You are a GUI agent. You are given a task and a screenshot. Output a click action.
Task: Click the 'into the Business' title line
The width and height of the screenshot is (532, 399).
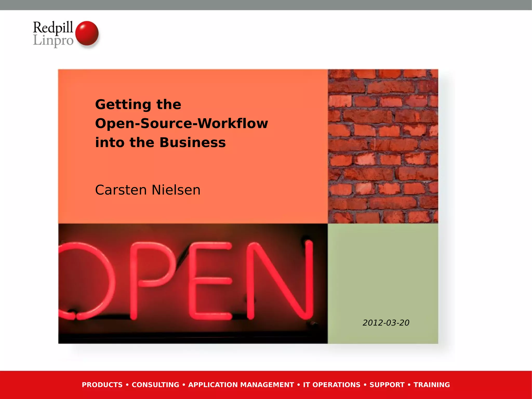pyautogui.click(x=160, y=142)
